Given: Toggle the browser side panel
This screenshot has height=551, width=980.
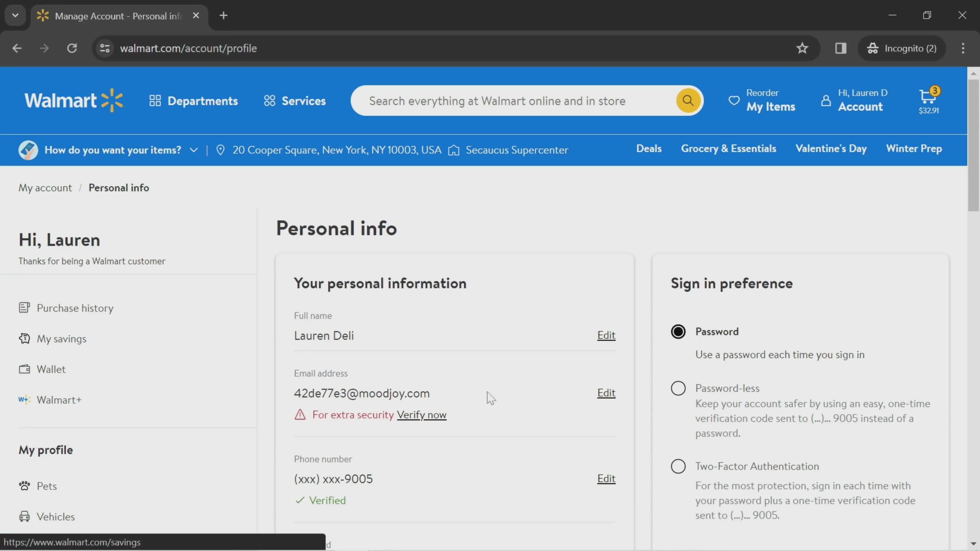Looking at the screenshot, I should (840, 48).
